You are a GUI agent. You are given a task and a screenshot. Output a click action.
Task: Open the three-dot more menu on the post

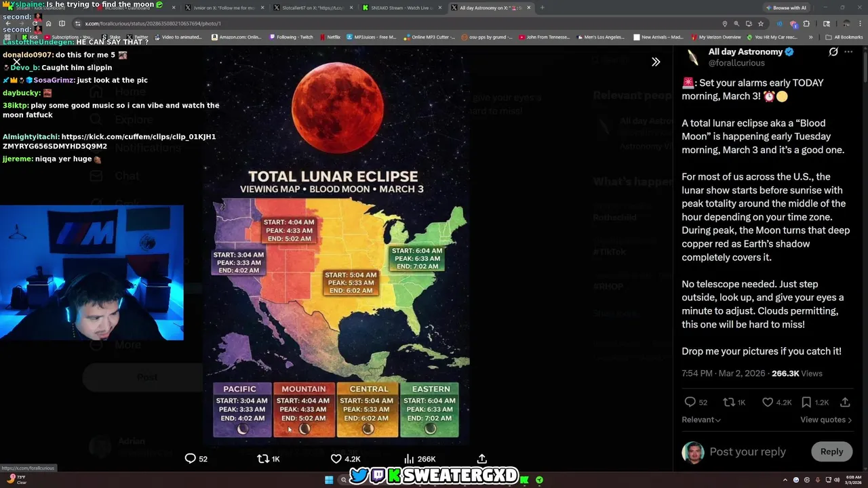coord(848,52)
